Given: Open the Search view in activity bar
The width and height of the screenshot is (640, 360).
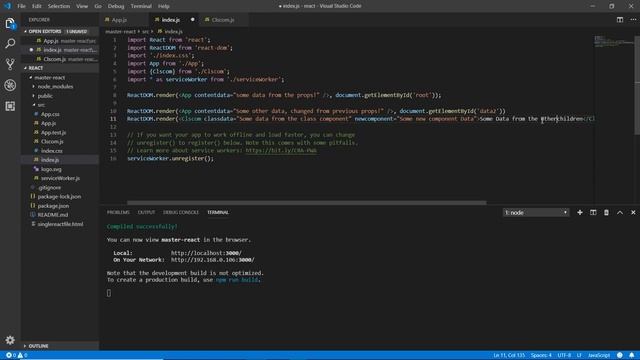Looking at the screenshot, I should tap(10, 43).
